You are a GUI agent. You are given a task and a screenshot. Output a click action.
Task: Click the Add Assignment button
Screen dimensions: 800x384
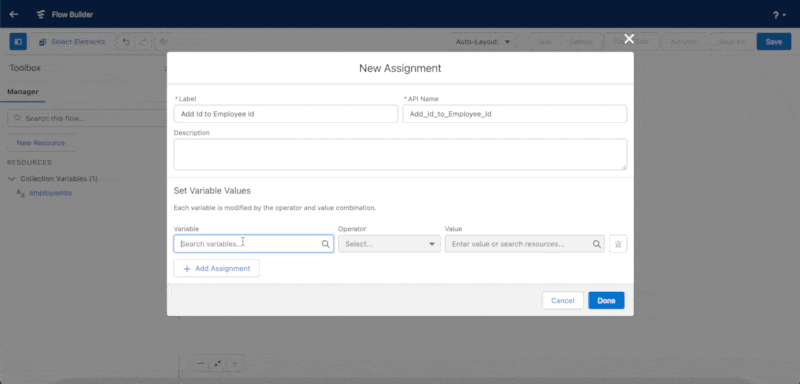coord(216,268)
